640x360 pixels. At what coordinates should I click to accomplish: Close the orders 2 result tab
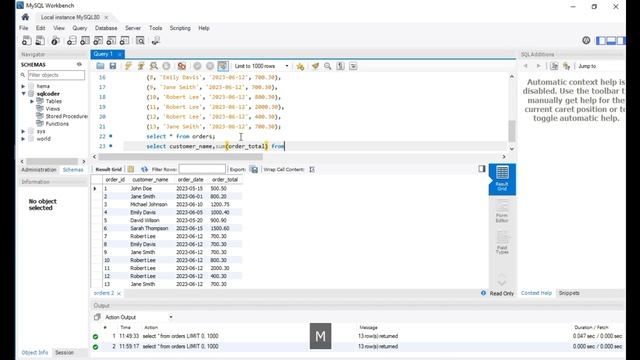coord(119,293)
